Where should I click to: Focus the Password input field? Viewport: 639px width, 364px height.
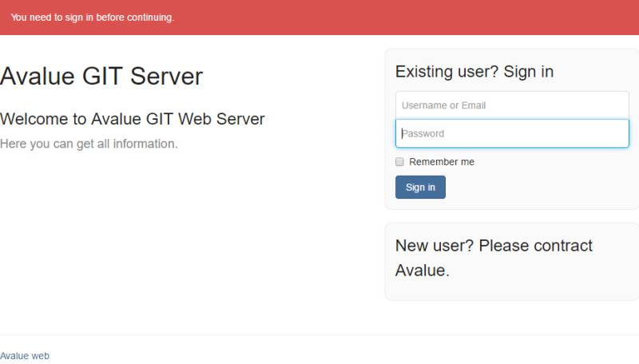pyautogui.click(x=512, y=133)
